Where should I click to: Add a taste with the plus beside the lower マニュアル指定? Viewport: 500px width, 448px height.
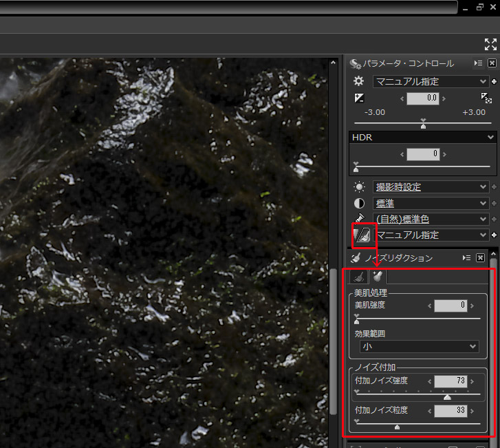click(x=494, y=235)
